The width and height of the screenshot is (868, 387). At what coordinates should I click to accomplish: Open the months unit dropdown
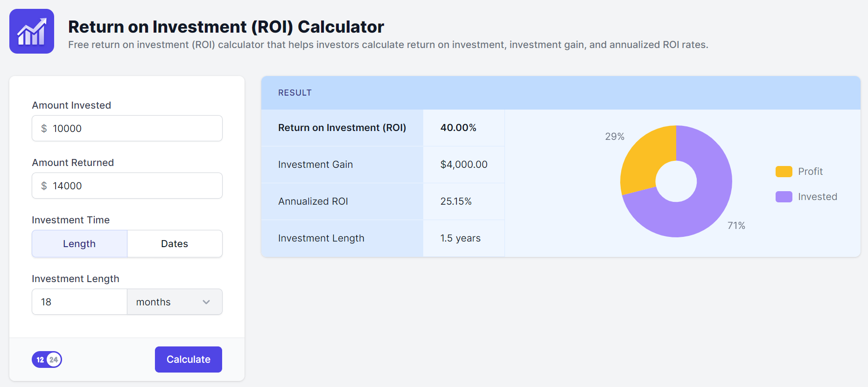(x=174, y=302)
